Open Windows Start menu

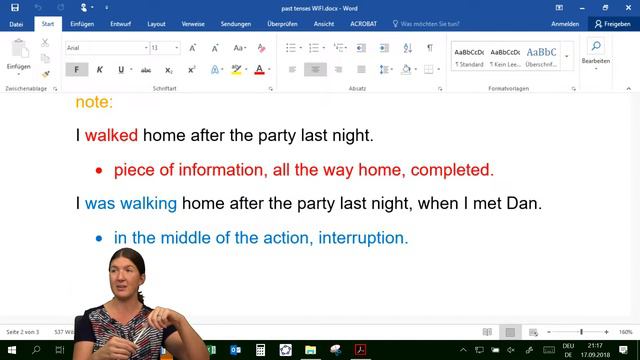tap(11, 350)
